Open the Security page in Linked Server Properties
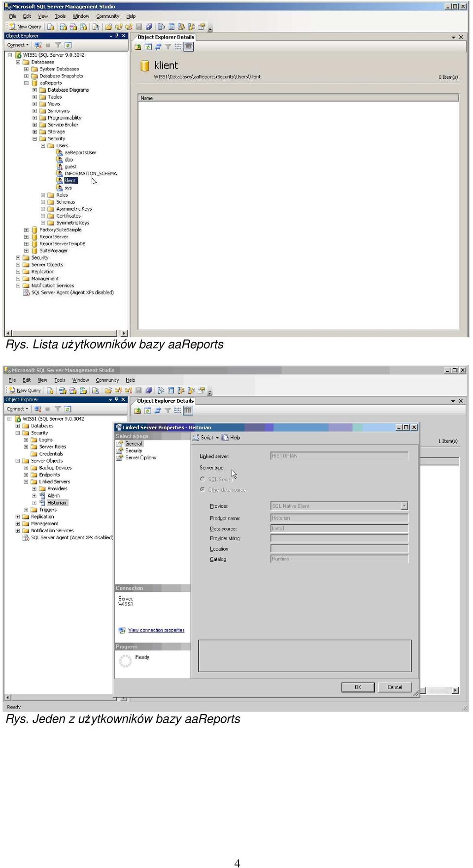This screenshot has height=868, width=473. click(134, 450)
